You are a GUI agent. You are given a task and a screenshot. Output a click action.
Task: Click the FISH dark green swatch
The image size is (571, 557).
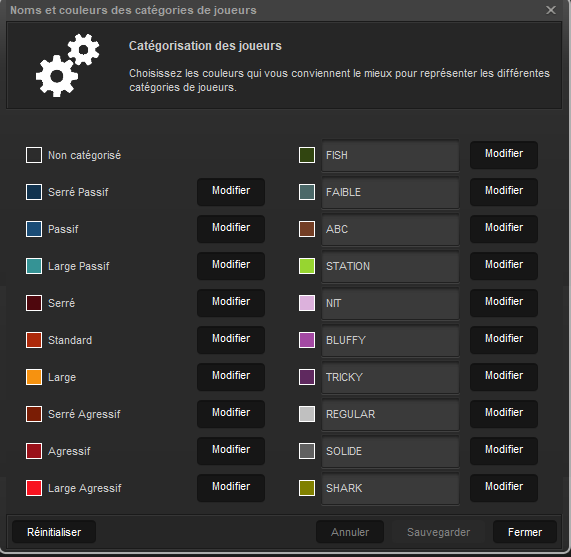[x=307, y=155]
